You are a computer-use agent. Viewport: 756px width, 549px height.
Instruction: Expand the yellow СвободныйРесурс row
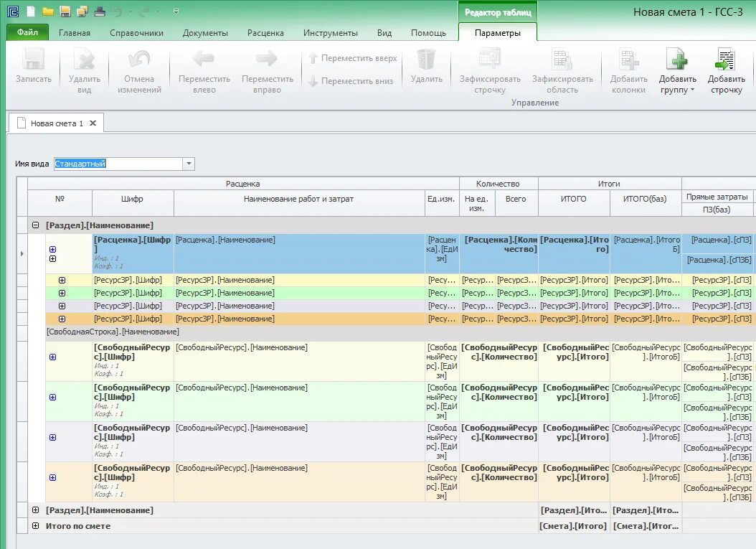coord(52,357)
